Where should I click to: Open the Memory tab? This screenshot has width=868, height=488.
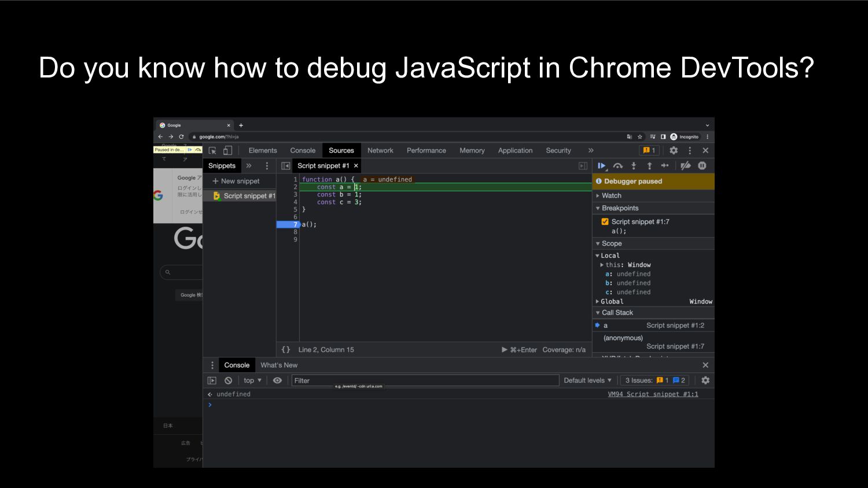point(472,150)
